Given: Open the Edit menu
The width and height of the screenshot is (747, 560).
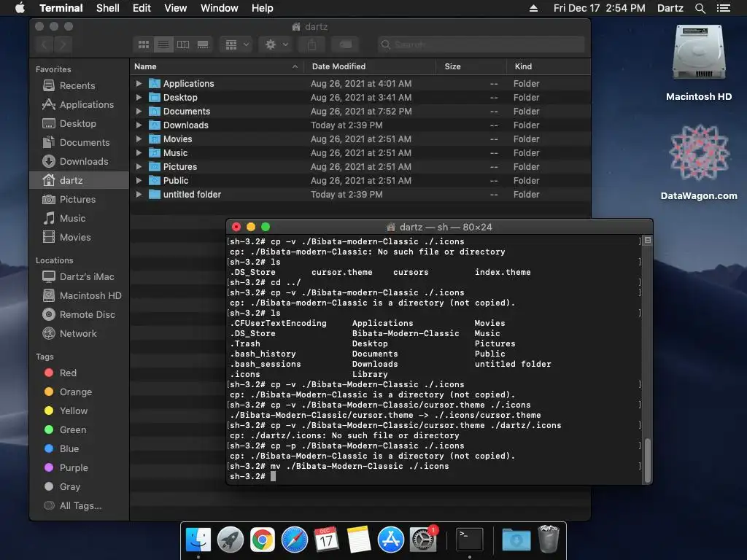Looking at the screenshot, I should (x=142, y=8).
